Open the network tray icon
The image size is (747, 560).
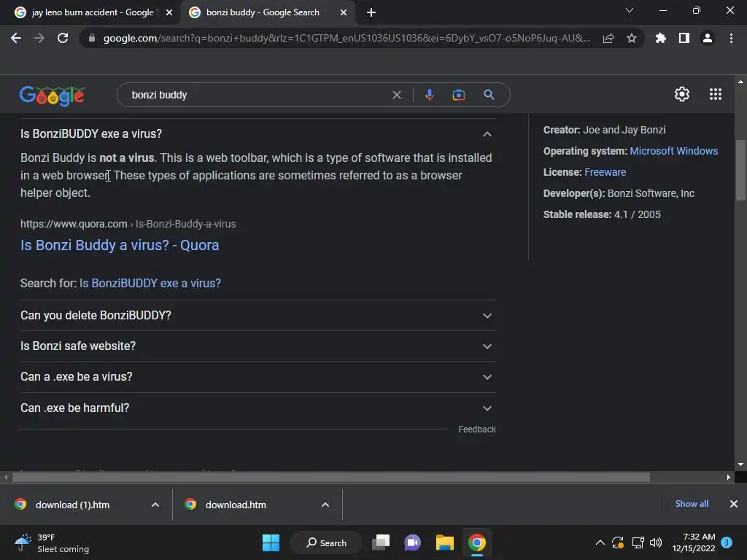[x=638, y=542]
